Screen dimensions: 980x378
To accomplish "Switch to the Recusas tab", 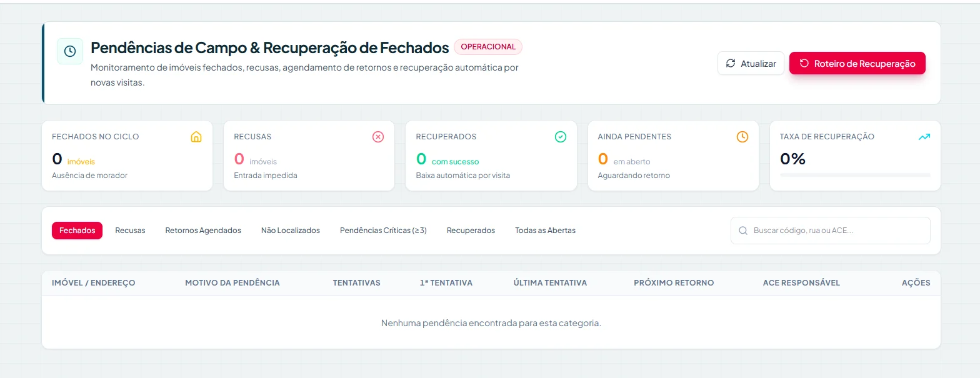I will pyautogui.click(x=130, y=231).
